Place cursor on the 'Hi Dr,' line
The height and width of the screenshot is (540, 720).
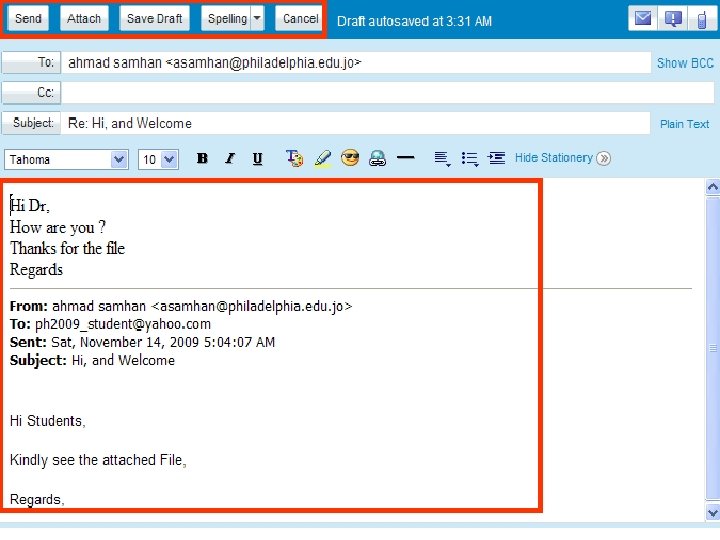pyautogui.click(x=29, y=205)
